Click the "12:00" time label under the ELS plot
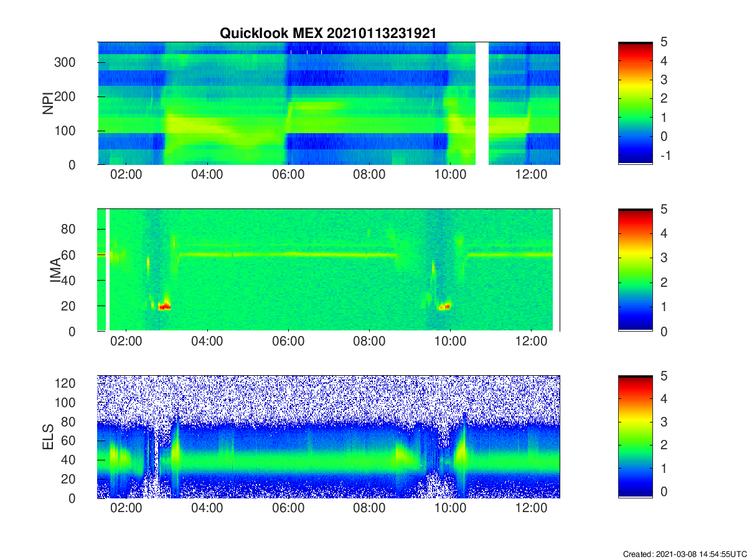Screen dimensions: 747x560 click(x=531, y=509)
